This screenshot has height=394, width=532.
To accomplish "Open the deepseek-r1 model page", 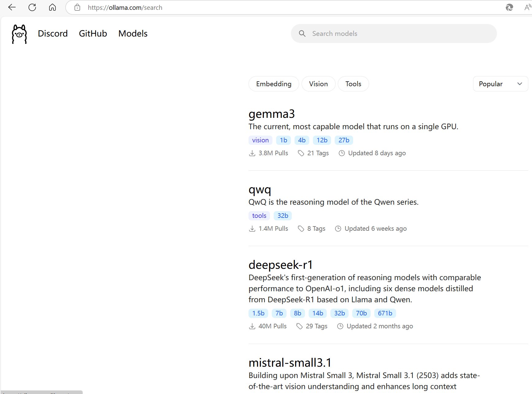I will (x=280, y=265).
